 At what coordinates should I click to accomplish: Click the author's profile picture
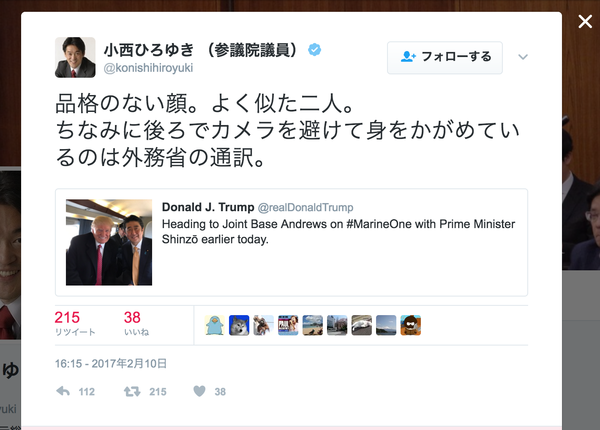coord(75,57)
